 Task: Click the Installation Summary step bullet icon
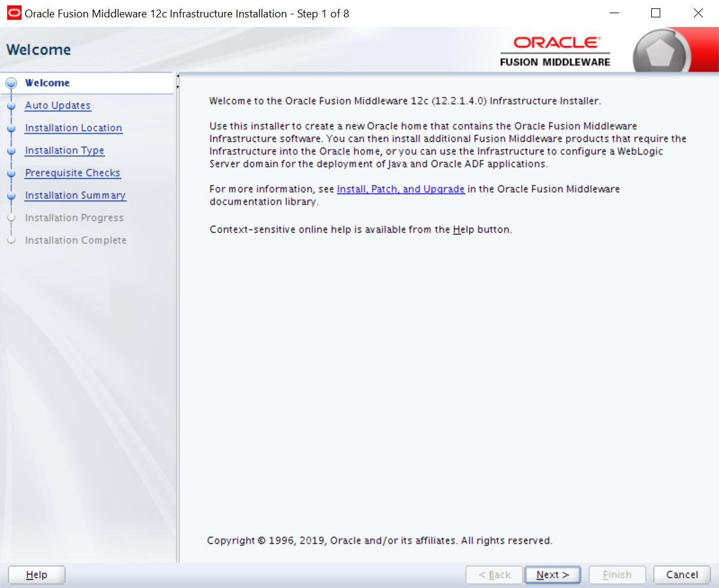click(11, 195)
